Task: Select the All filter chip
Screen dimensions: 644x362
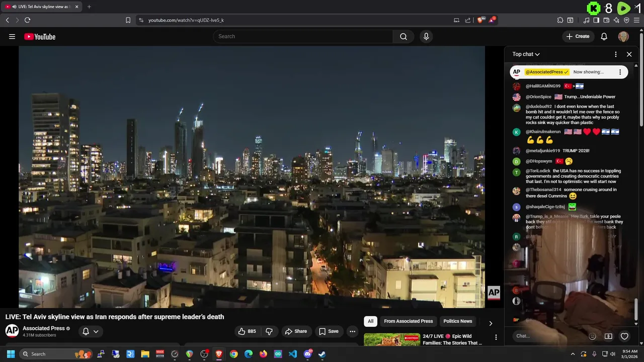Action: [371, 321]
